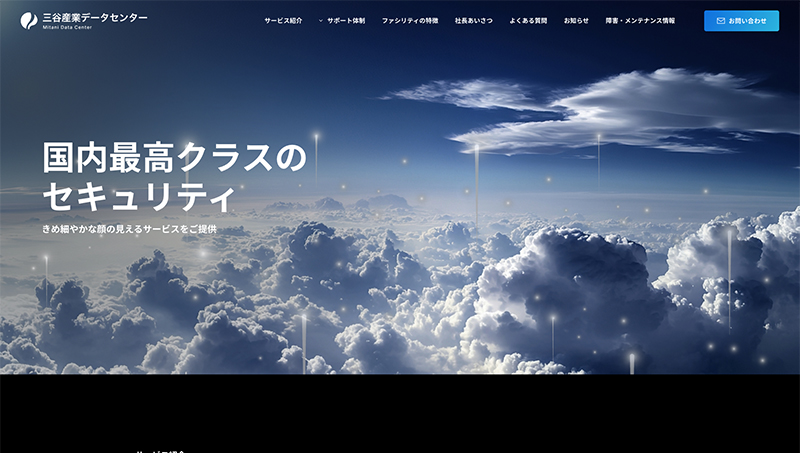Select よくある質問 in the navigation
The height and width of the screenshot is (453, 800).
[x=528, y=21]
